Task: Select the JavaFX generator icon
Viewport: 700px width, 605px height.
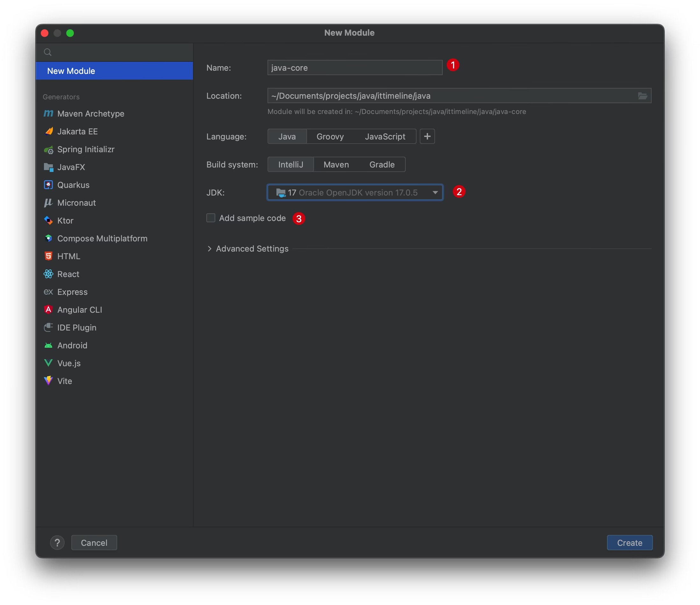Action: click(x=49, y=167)
